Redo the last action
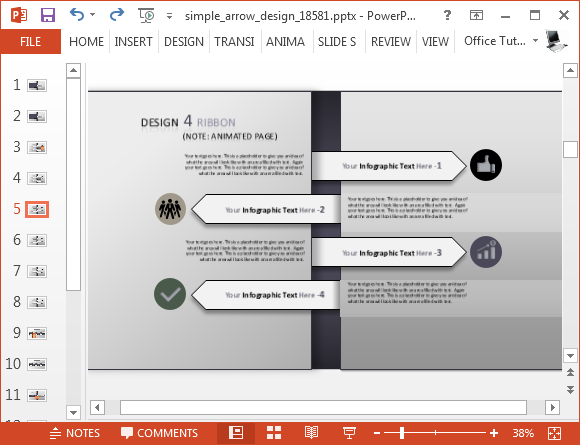Image resolution: width=580 pixels, height=445 pixels. point(117,15)
